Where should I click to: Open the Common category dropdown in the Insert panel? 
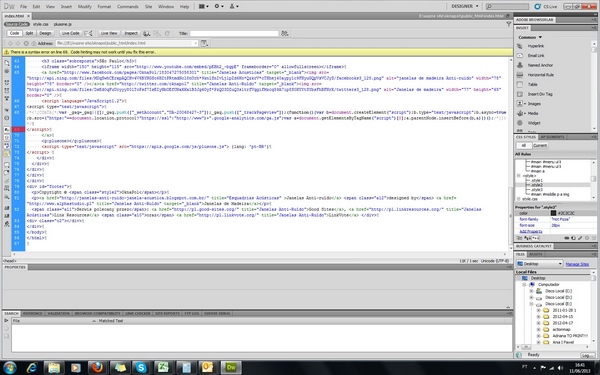530,37
